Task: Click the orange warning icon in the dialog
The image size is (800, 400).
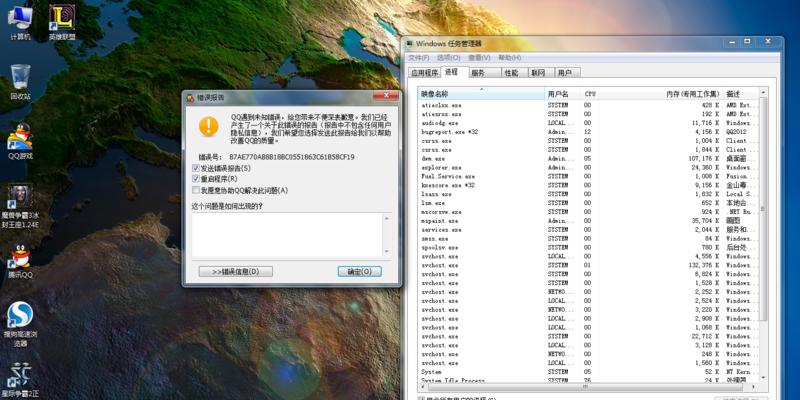Action: pos(209,126)
